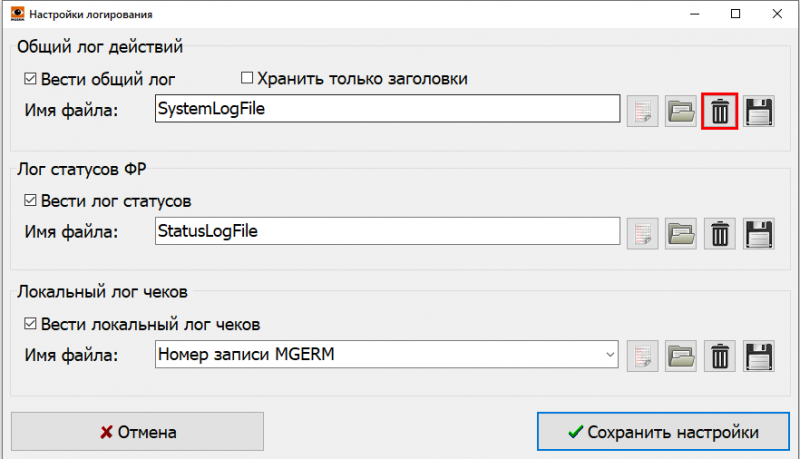Toggle 'Вести локальный лог чеков' checkbox
800x459 pixels.
pyautogui.click(x=30, y=323)
